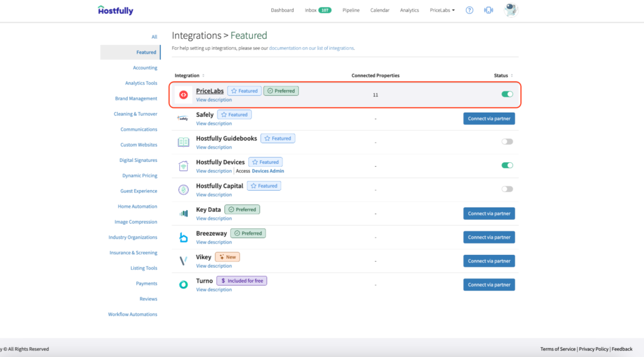Open the user avatar profile icon

(x=511, y=10)
